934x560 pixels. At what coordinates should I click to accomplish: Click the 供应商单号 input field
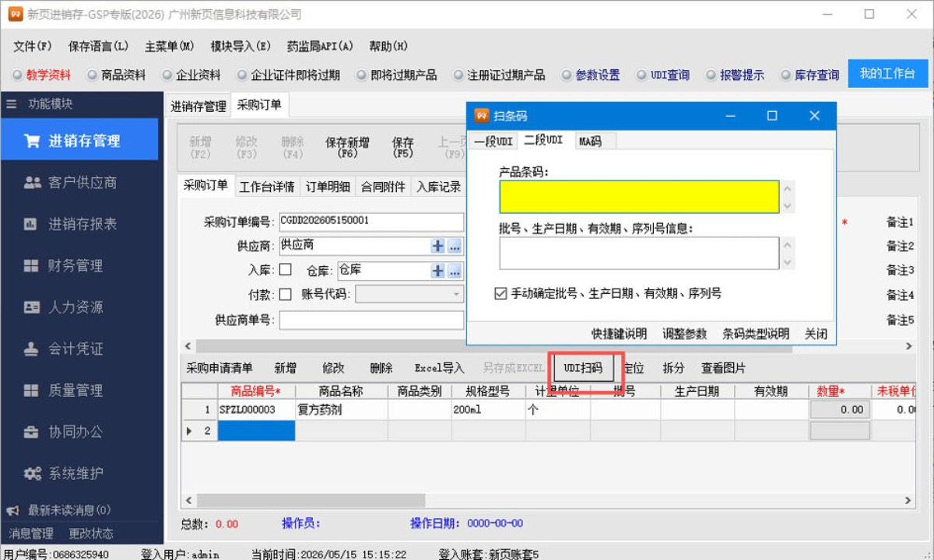tap(371, 320)
